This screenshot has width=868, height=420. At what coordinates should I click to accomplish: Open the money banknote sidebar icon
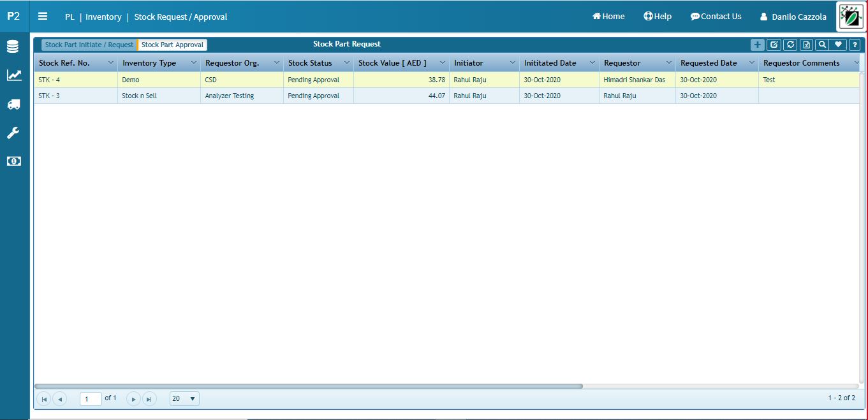13,161
